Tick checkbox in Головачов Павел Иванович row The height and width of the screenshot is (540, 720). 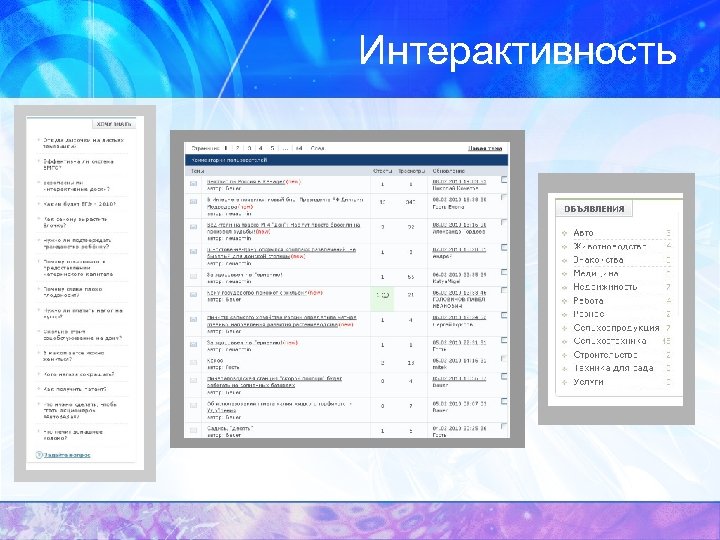pyautogui.click(x=504, y=290)
